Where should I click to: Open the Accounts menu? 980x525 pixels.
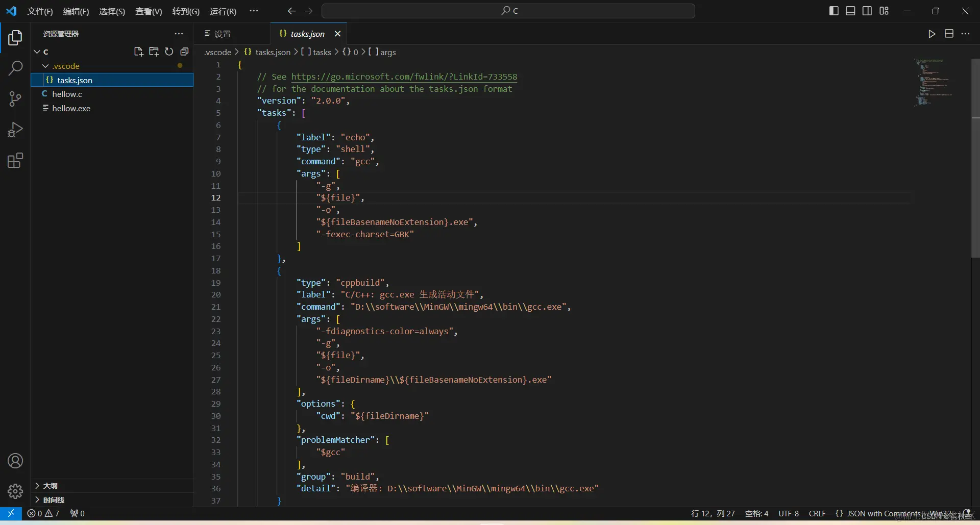[x=15, y=461]
